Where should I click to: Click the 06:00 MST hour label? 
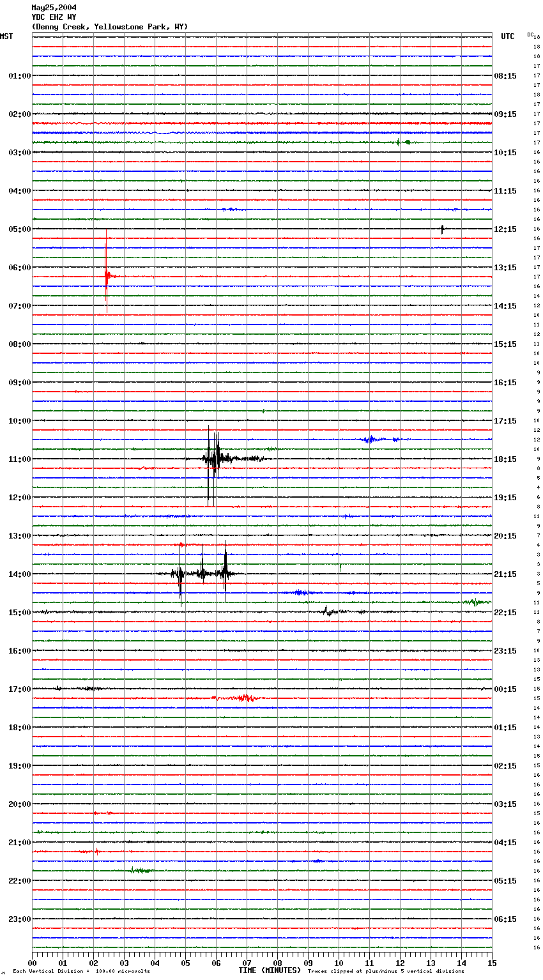tap(19, 268)
